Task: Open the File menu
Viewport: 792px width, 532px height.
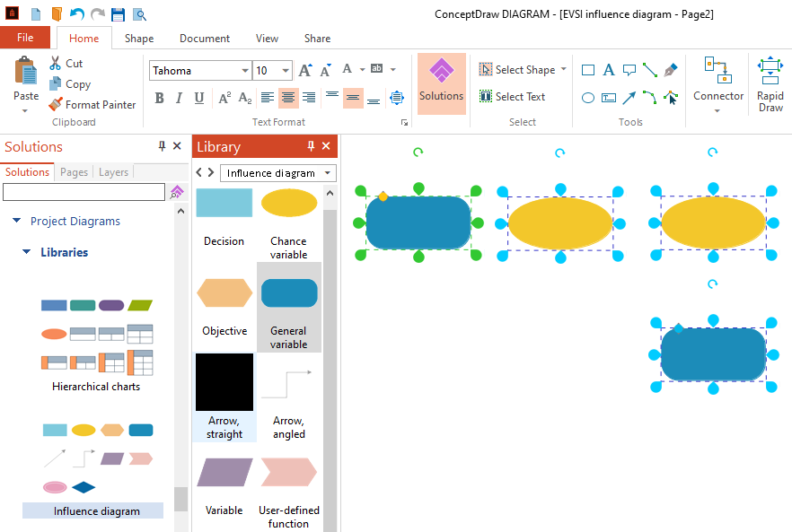Action: [x=25, y=38]
